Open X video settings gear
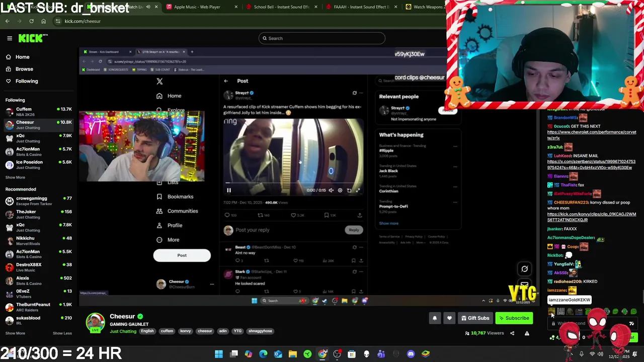 340,190
